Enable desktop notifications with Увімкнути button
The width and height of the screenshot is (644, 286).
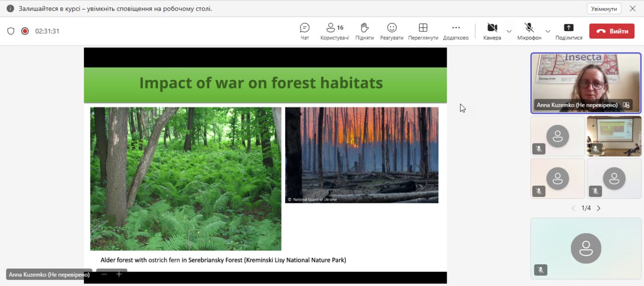[604, 9]
